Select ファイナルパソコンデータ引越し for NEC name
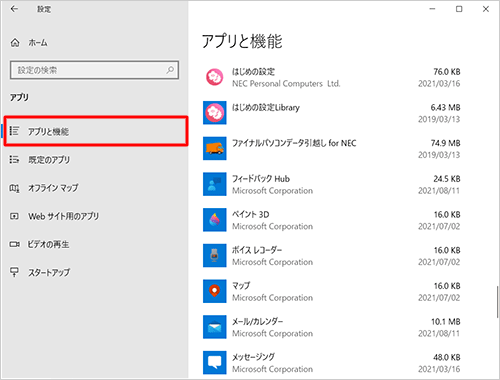500x380 pixels. tap(294, 143)
